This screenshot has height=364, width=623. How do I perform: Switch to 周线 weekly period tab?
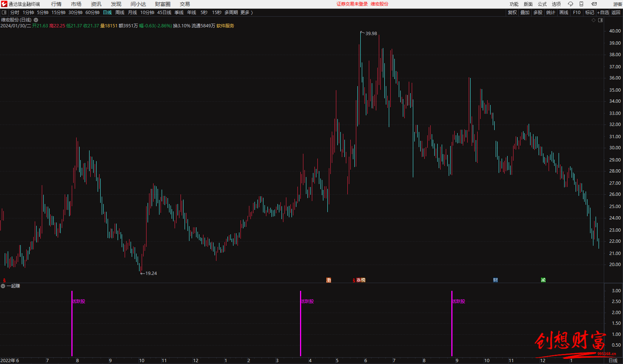tap(119, 13)
